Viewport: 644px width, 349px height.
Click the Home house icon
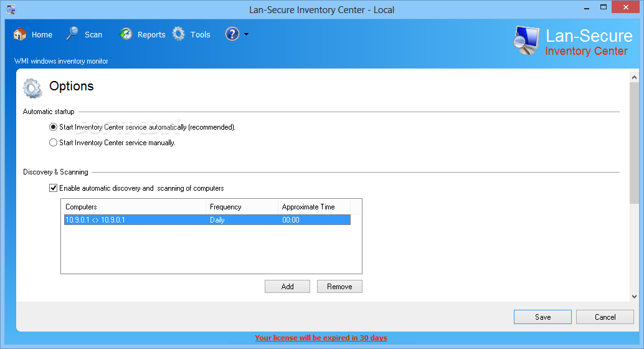(x=20, y=34)
